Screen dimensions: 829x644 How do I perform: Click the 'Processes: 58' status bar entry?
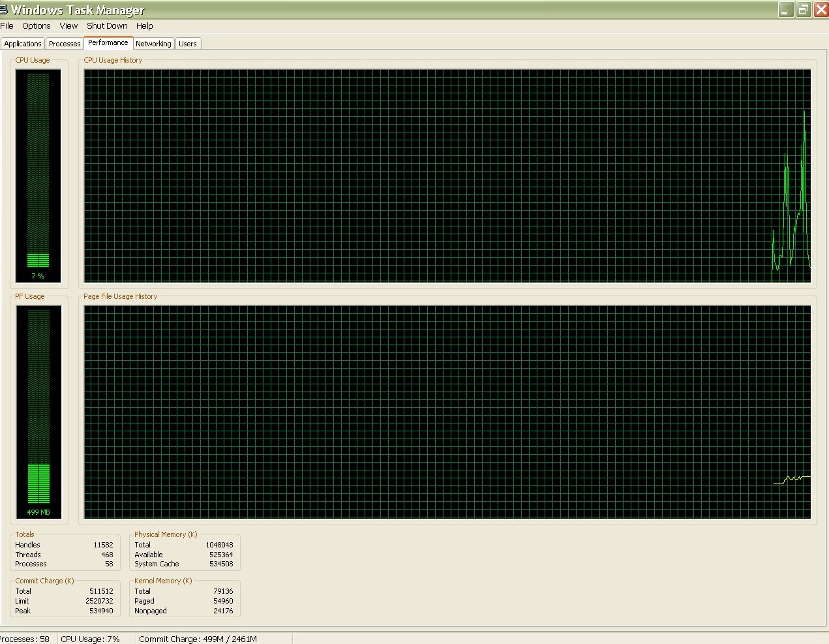(x=25, y=639)
